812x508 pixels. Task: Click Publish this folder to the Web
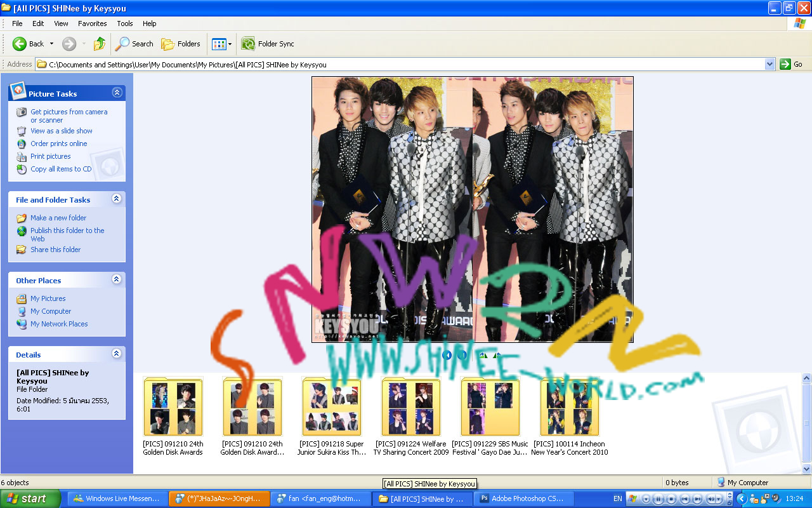pos(67,234)
